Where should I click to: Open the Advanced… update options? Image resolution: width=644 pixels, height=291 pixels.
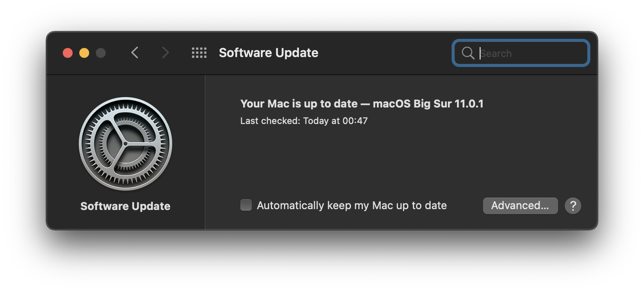(x=520, y=205)
